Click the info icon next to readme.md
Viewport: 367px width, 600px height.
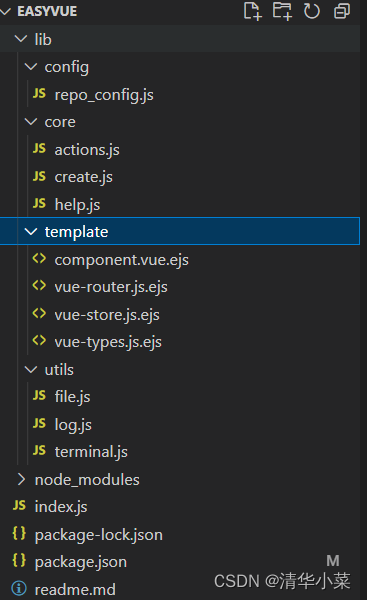[x=19, y=589]
